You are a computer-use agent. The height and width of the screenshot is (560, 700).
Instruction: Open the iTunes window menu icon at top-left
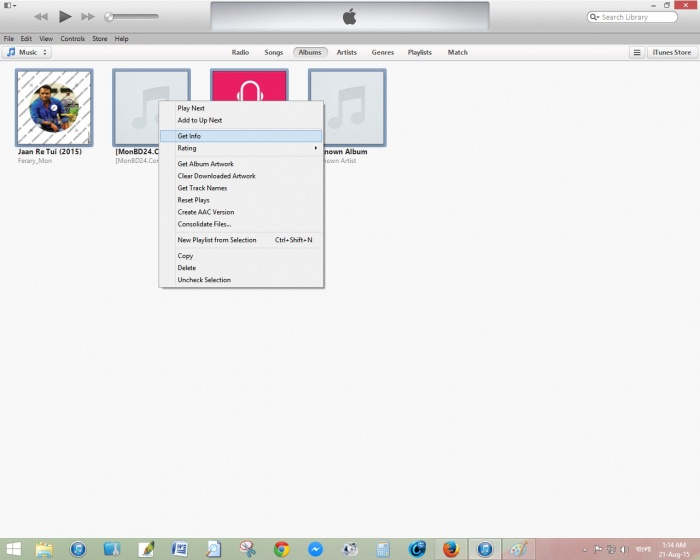tap(10, 5)
